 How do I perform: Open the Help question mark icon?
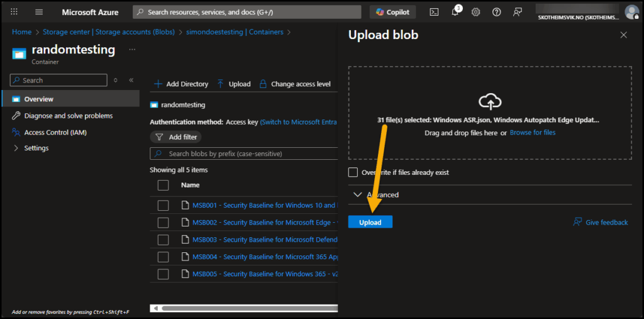pos(497,12)
